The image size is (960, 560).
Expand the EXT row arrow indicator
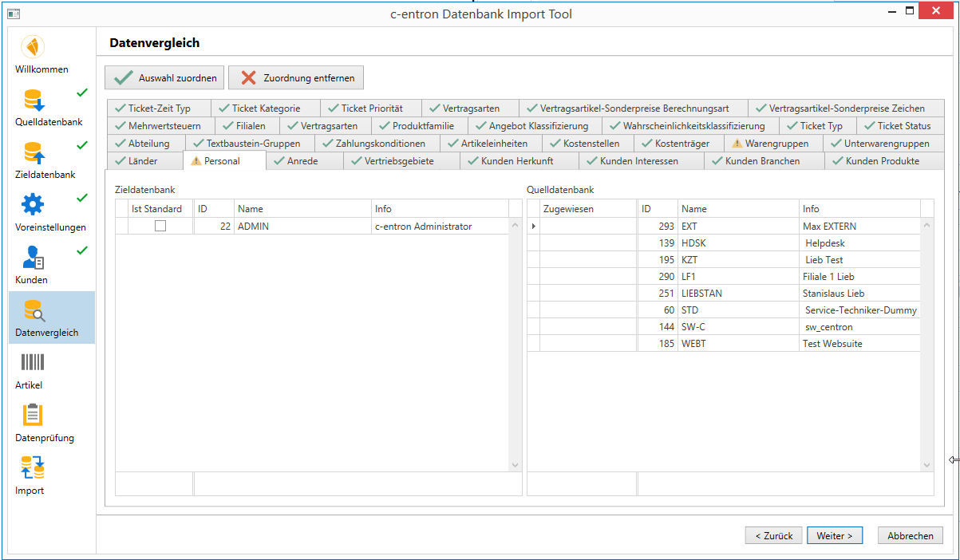pos(533,227)
